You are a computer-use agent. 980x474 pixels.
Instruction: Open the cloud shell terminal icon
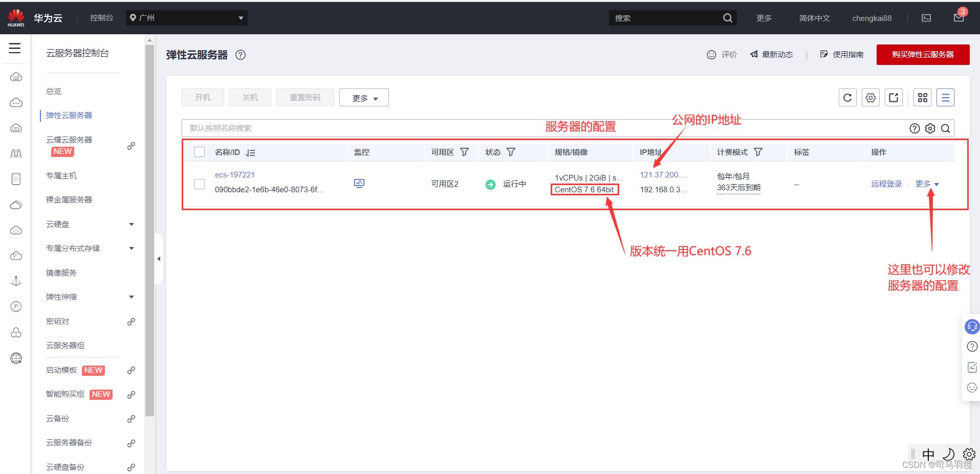[x=926, y=18]
